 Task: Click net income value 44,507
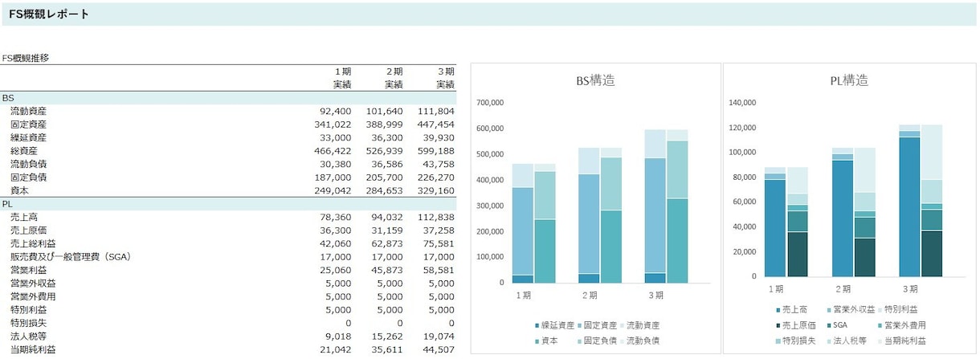pyautogui.click(x=439, y=350)
